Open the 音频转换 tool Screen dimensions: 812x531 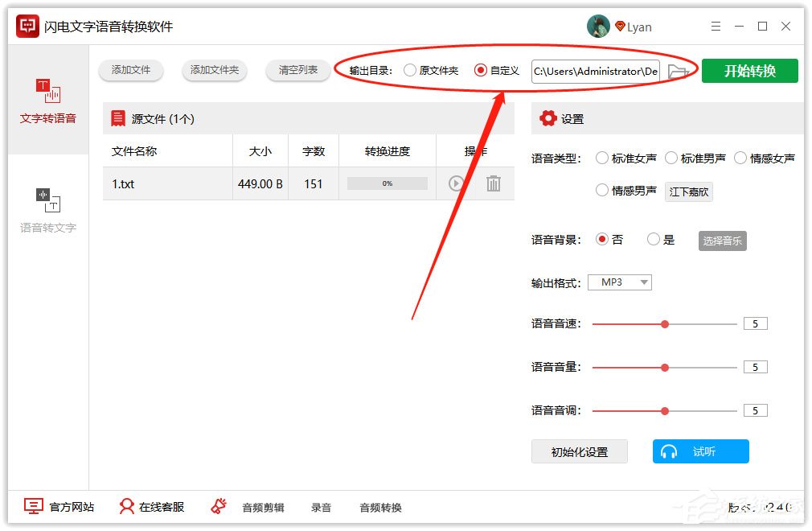coord(380,507)
